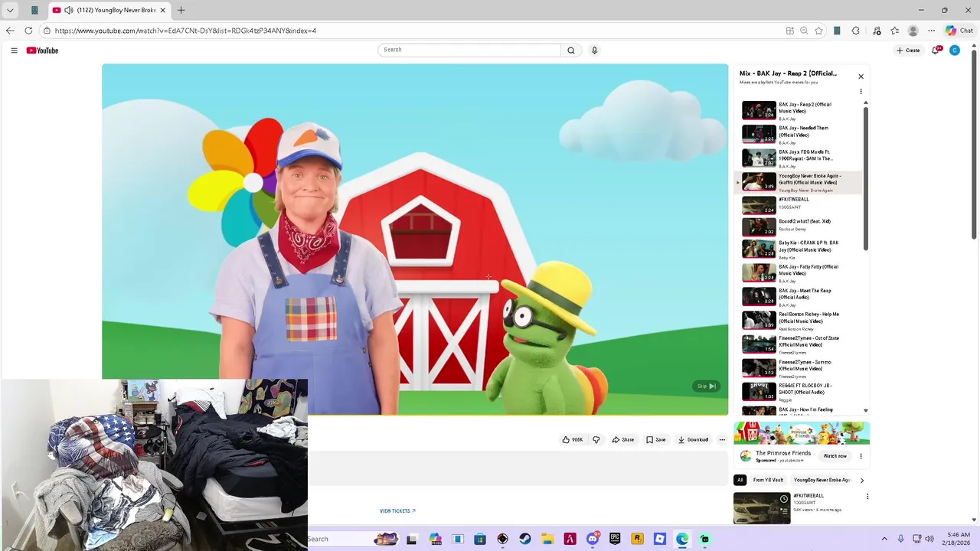Image resolution: width=980 pixels, height=551 pixels.
Task: Click Watch now on Primrose Friends ad
Action: point(835,456)
